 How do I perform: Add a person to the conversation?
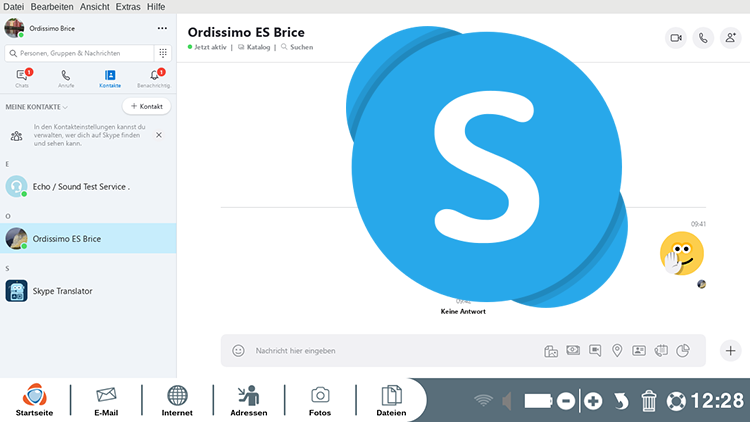[x=730, y=38]
